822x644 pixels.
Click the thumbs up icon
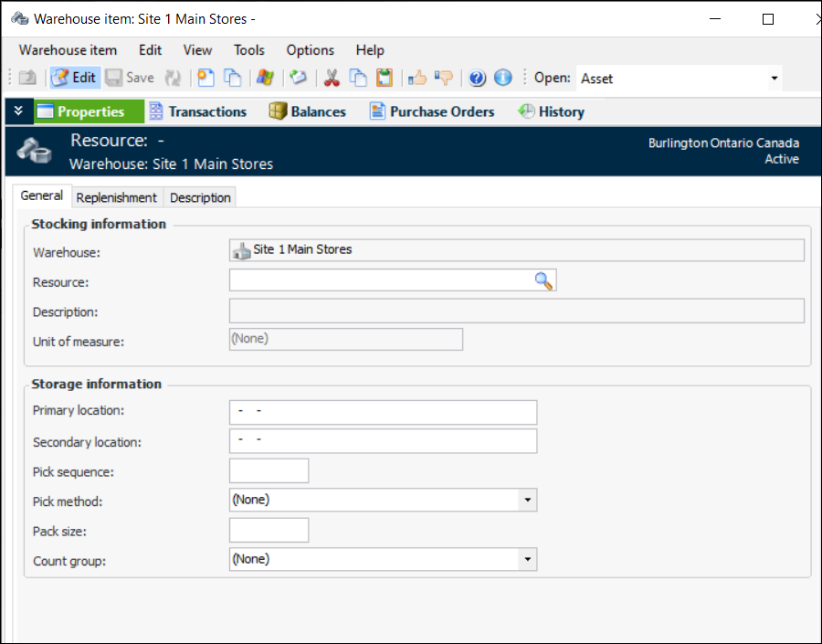[x=417, y=78]
